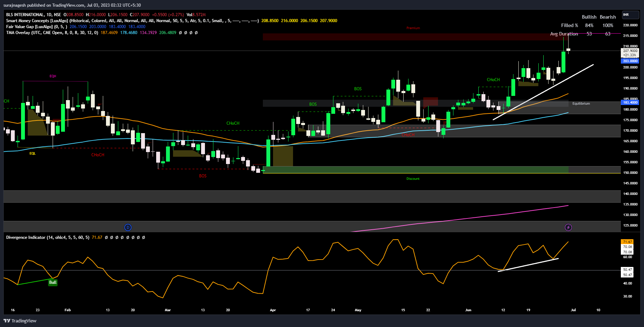This screenshot has height=327, width=644.
Task: Click the 'Avg Duration' row label
Action: tap(564, 34)
